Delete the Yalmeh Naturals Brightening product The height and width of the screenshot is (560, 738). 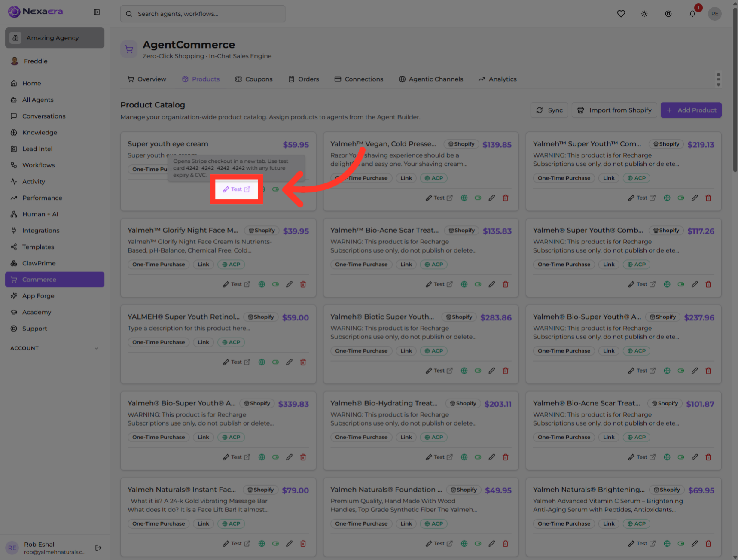coord(708,544)
